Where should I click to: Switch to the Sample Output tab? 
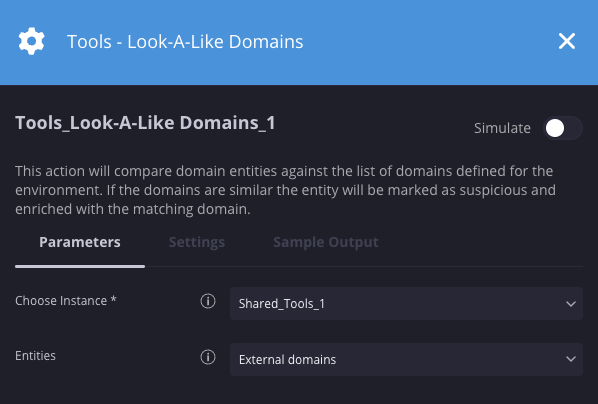pos(326,242)
